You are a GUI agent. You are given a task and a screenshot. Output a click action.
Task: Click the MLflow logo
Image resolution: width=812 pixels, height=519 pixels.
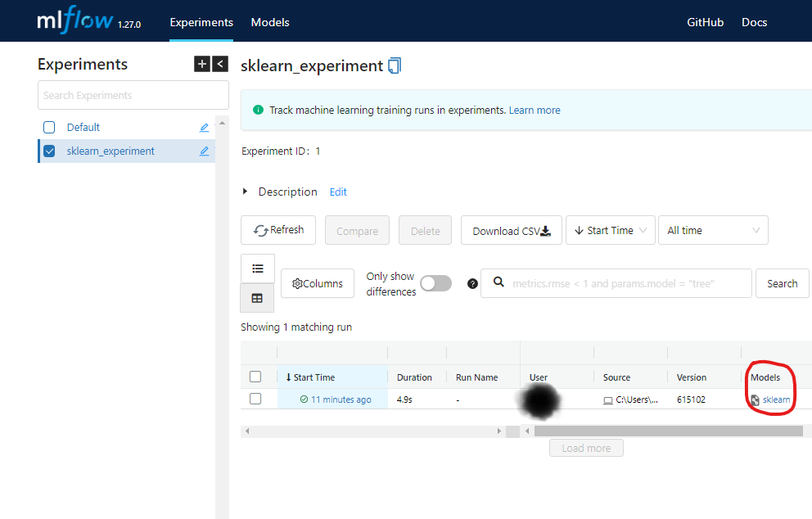pyautogui.click(x=75, y=20)
